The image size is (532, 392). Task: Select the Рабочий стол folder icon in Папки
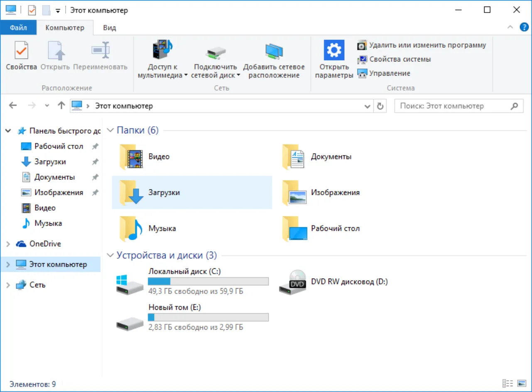click(294, 228)
